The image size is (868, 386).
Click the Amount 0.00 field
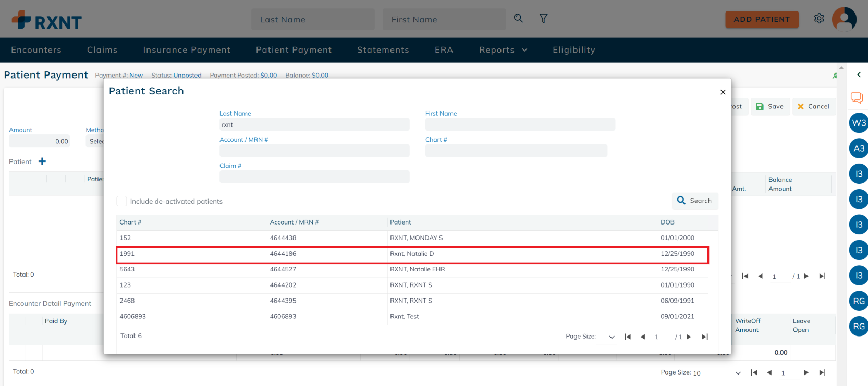40,141
